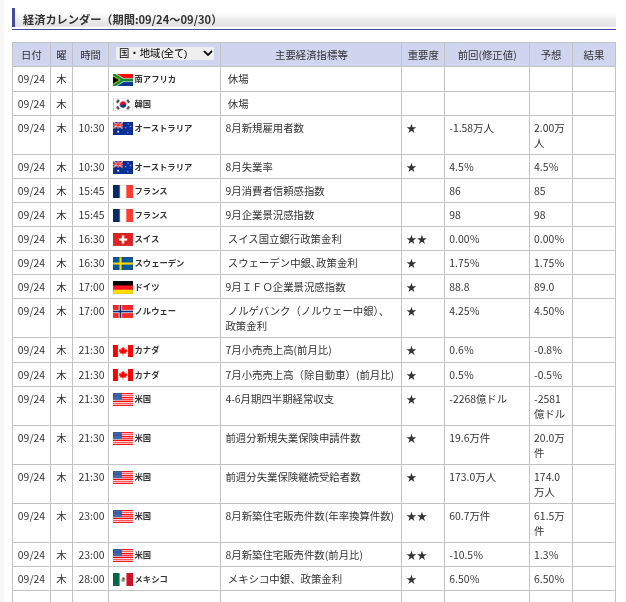Click the Sweden flag icon
The height and width of the screenshot is (602, 626).
click(x=123, y=263)
